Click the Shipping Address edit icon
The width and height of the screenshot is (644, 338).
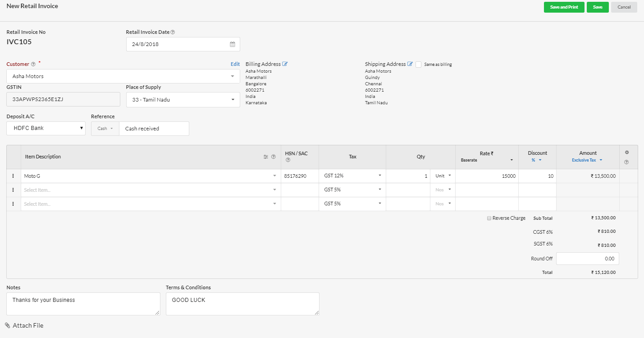(410, 64)
